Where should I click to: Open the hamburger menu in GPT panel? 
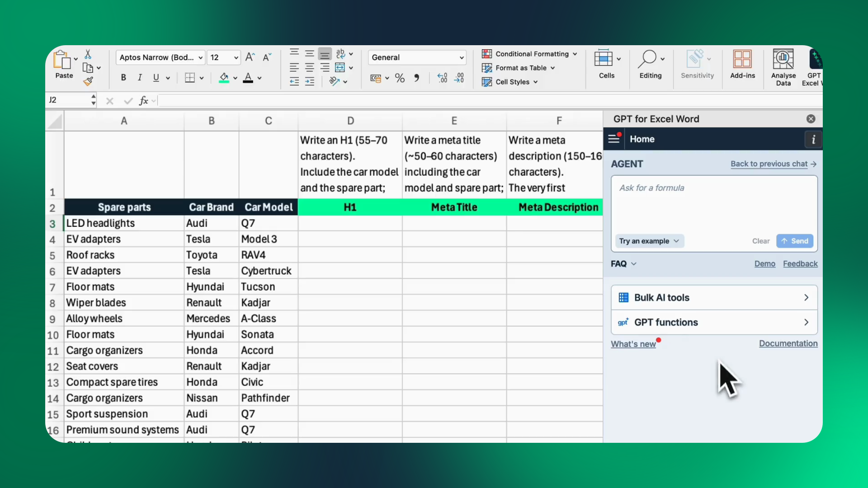614,139
